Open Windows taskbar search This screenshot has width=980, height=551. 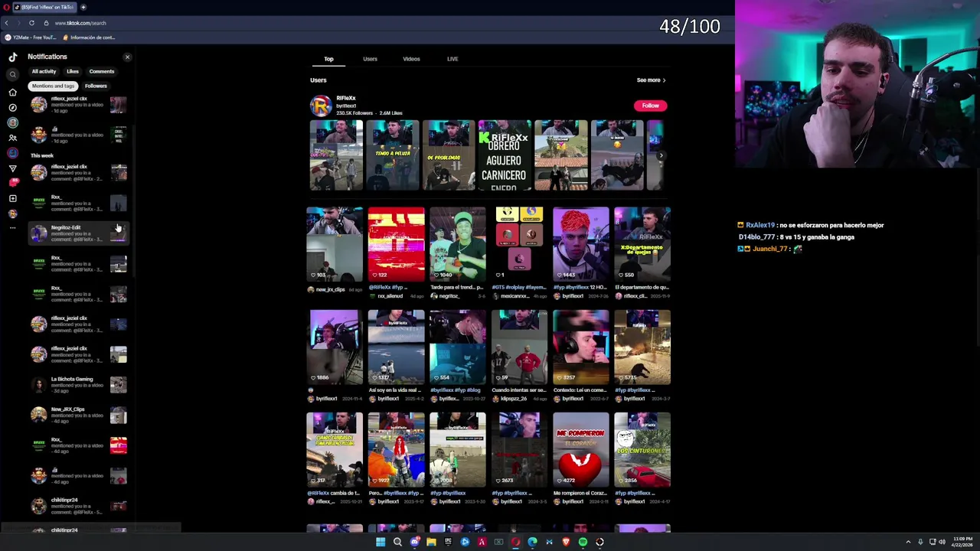coord(397,542)
